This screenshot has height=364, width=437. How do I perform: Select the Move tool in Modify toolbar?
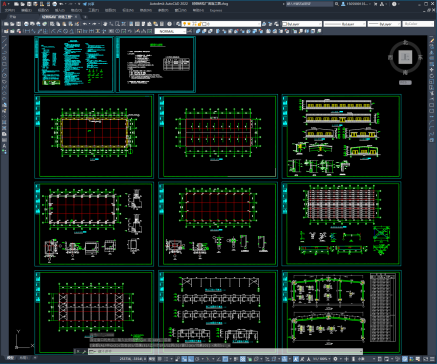432,69
